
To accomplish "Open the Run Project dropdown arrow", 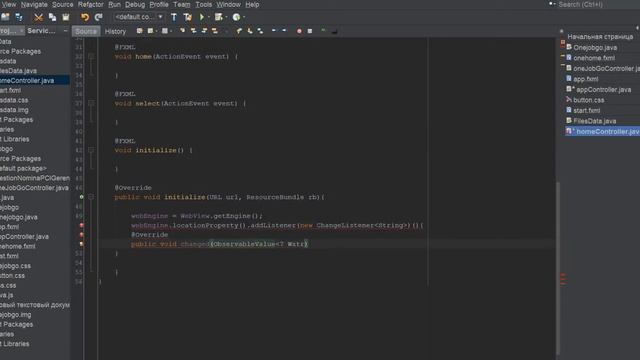I will coord(208,17).
